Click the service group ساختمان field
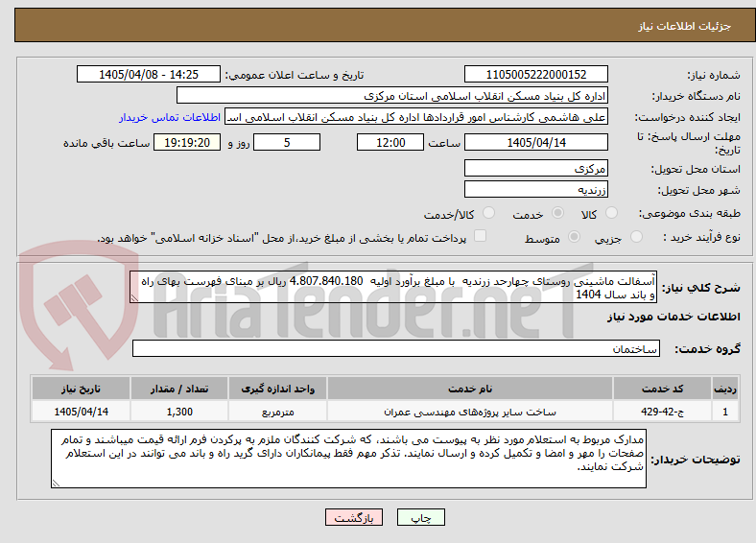 pos(396,348)
